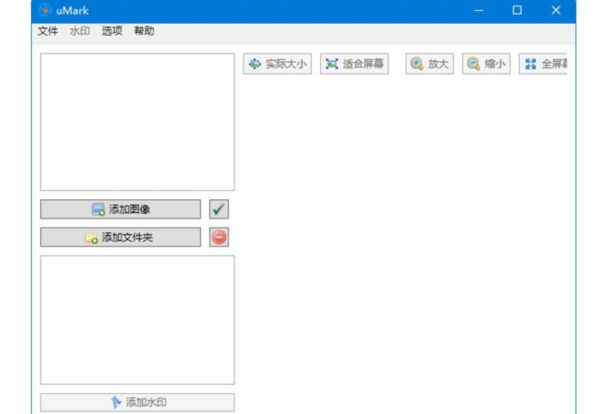This screenshot has height=414, width=600.
Task: Click the red remove icon button
Action: pos(219,237)
